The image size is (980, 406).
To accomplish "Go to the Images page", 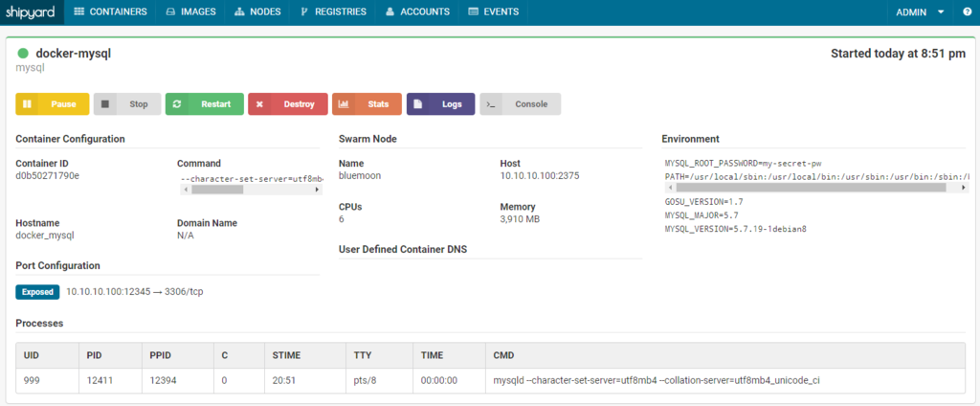I will pos(190,11).
